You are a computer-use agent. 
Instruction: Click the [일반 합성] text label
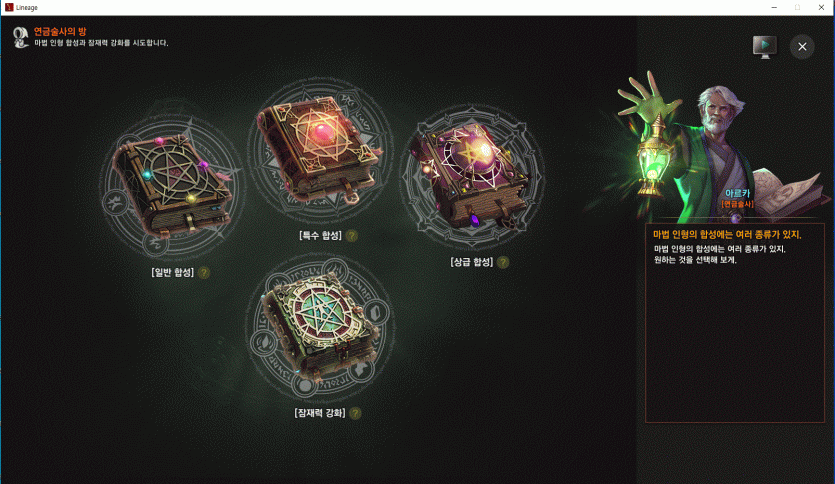[x=173, y=273]
